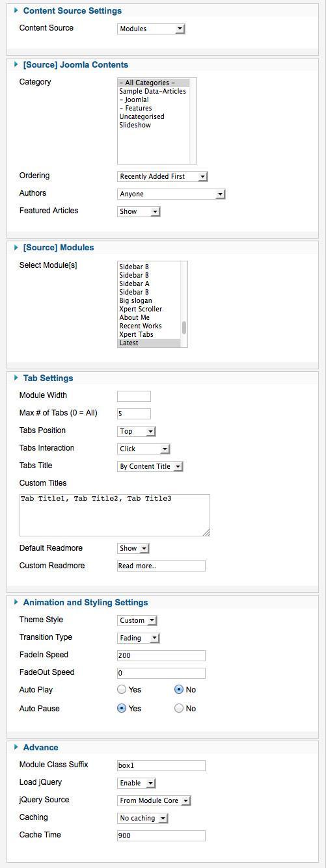This screenshot has height=868, width=326.
Task: Open the Load jQuery dropdown
Action: pos(137,783)
